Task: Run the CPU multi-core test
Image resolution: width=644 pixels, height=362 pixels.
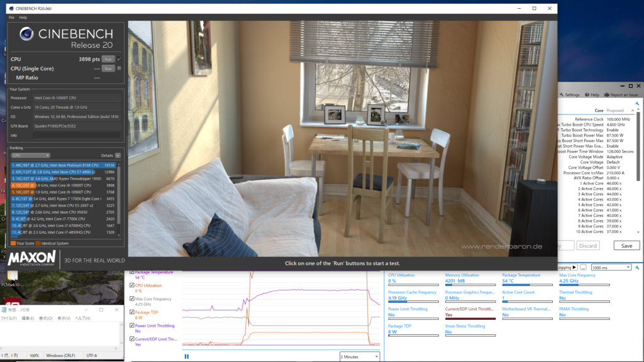Action: click(x=108, y=59)
